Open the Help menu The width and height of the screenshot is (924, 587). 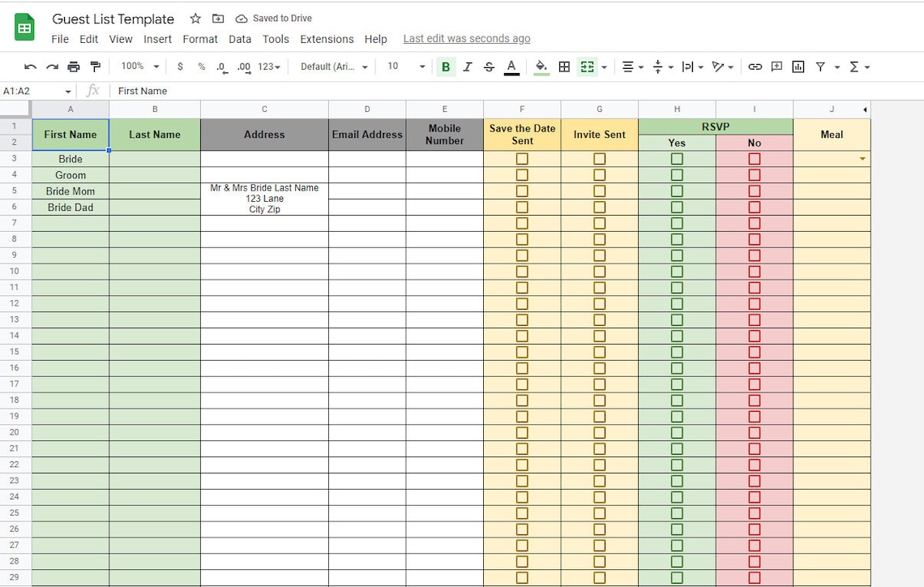(x=376, y=39)
